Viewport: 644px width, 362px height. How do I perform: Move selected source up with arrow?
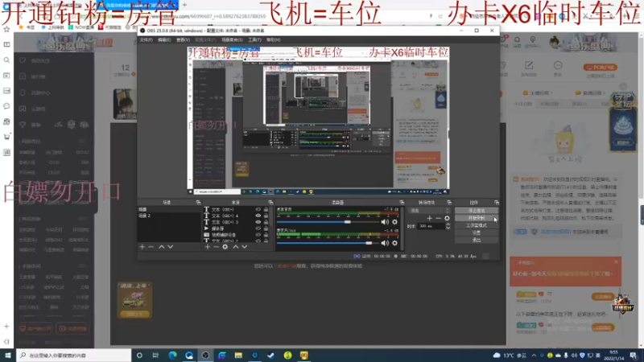pos(236,247)
